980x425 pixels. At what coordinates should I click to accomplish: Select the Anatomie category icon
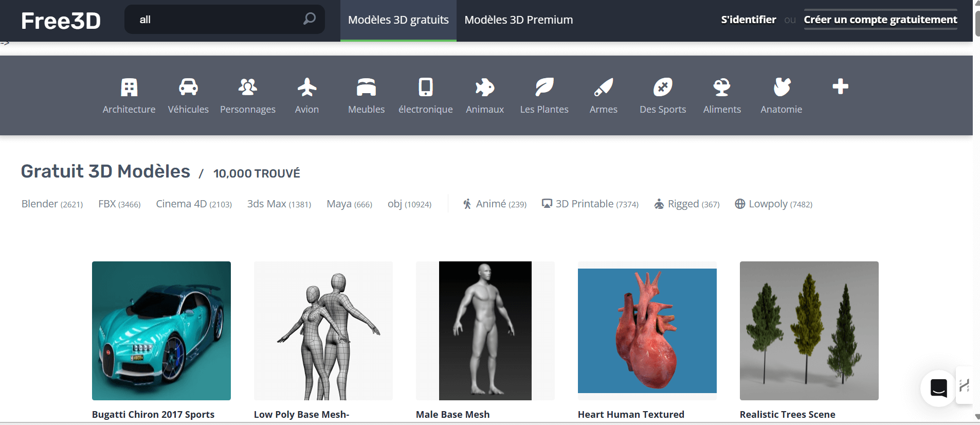coord(782,87)
